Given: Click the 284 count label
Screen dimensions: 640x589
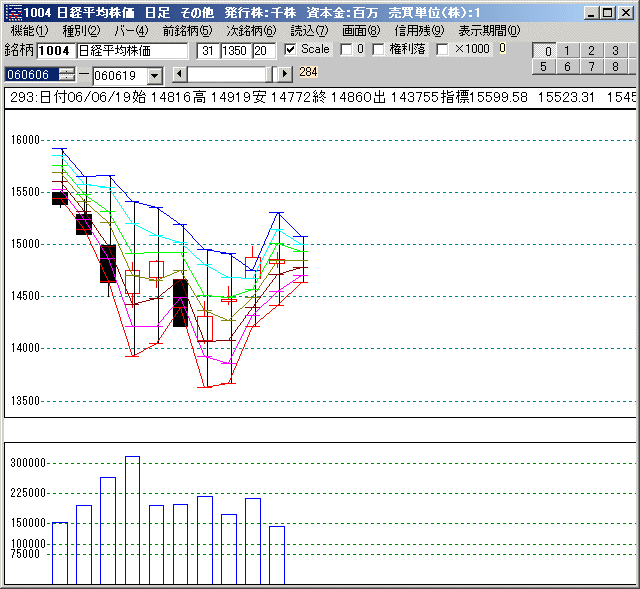Looking at the screenshot, I should point(308,72).
